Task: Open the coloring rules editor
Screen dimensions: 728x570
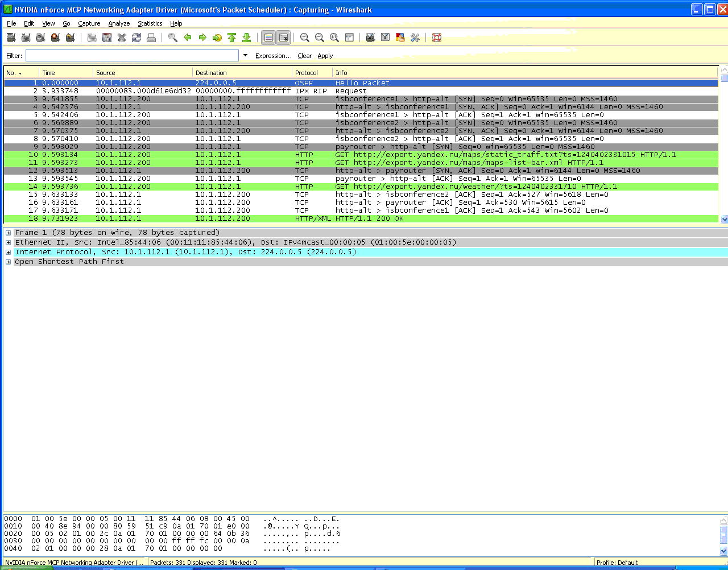Action: [x=400, y=38]
